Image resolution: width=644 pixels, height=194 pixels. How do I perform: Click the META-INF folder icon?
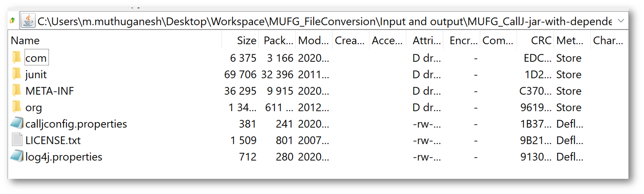click(16, 91)
